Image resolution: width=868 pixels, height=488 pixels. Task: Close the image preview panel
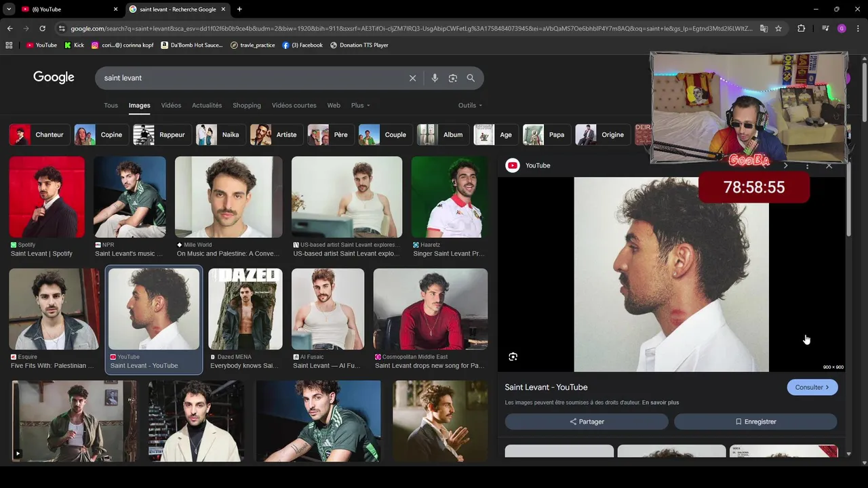(829, 165)
